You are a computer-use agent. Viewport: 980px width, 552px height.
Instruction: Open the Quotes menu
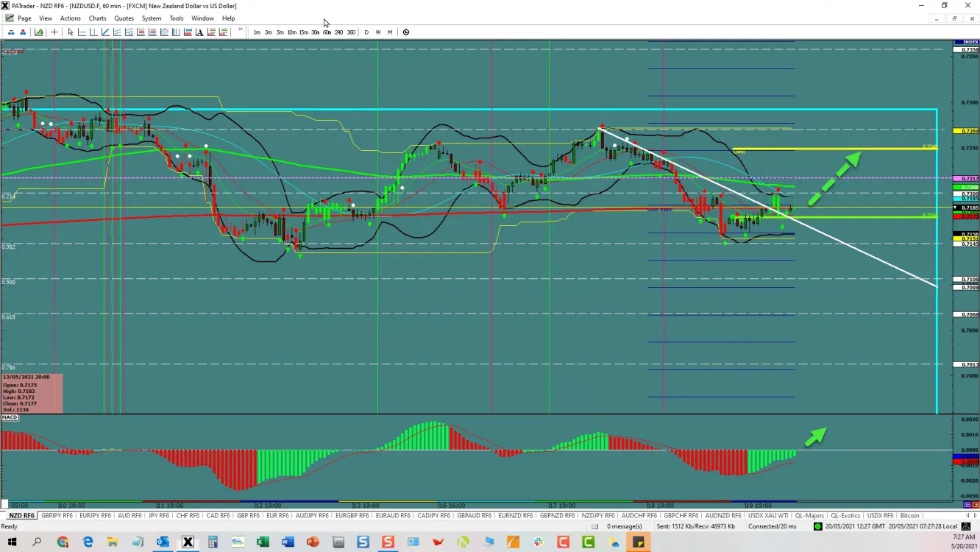124,18
